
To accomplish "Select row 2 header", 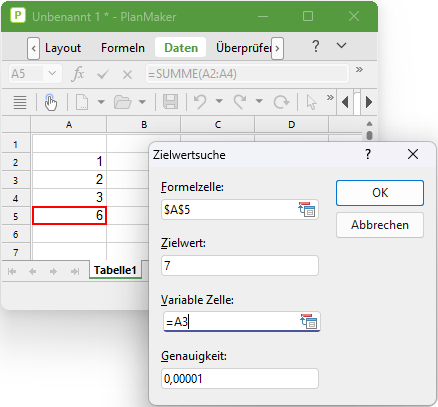I will (16, 162).
